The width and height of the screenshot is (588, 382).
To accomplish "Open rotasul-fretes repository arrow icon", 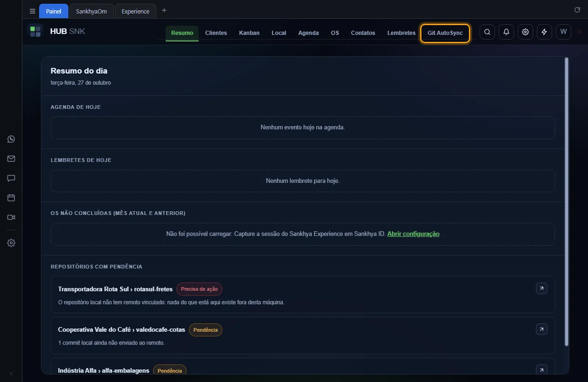I will [x=541, y=288].
